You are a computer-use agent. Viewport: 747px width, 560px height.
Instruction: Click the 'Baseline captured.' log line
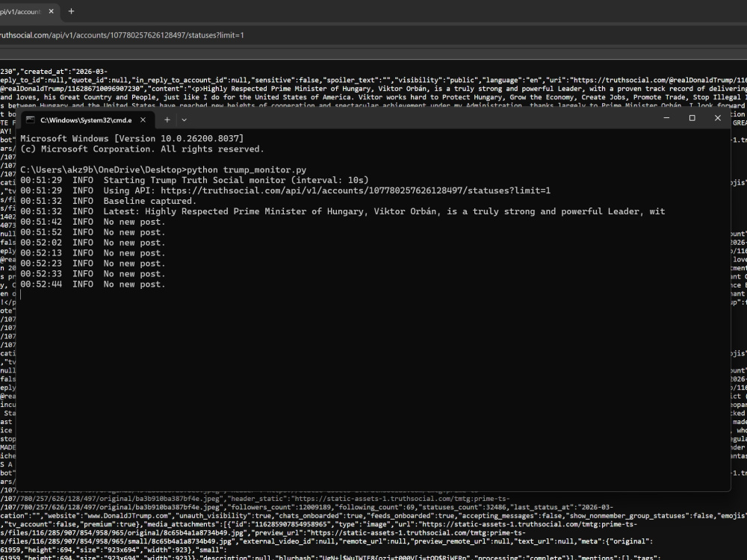point(108,201)
